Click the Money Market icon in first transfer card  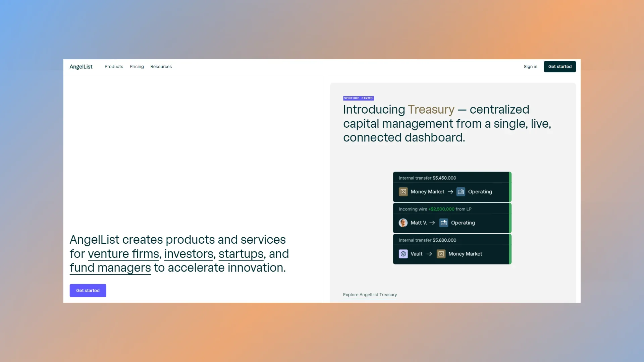[x=403, y=192]
